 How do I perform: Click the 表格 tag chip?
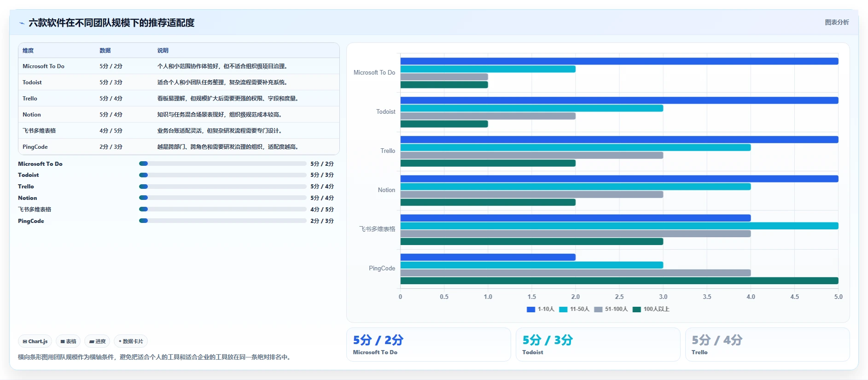click(x=68, y=341)
